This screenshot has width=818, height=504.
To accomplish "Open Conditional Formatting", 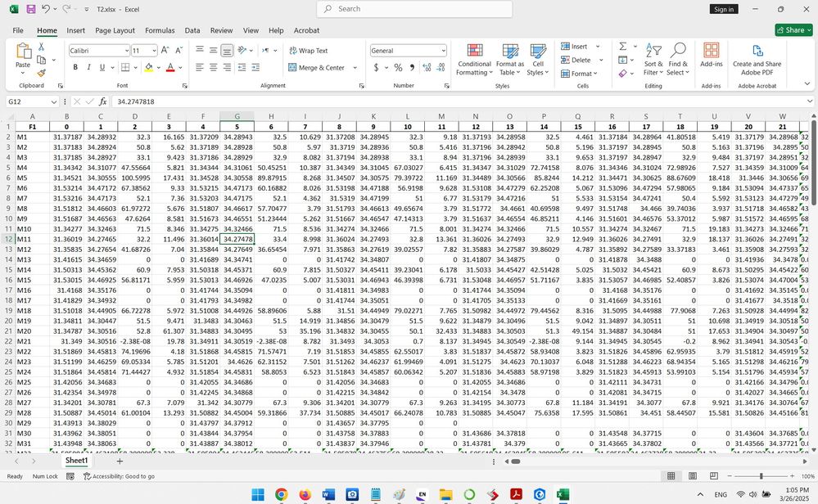I will (474, 60).
